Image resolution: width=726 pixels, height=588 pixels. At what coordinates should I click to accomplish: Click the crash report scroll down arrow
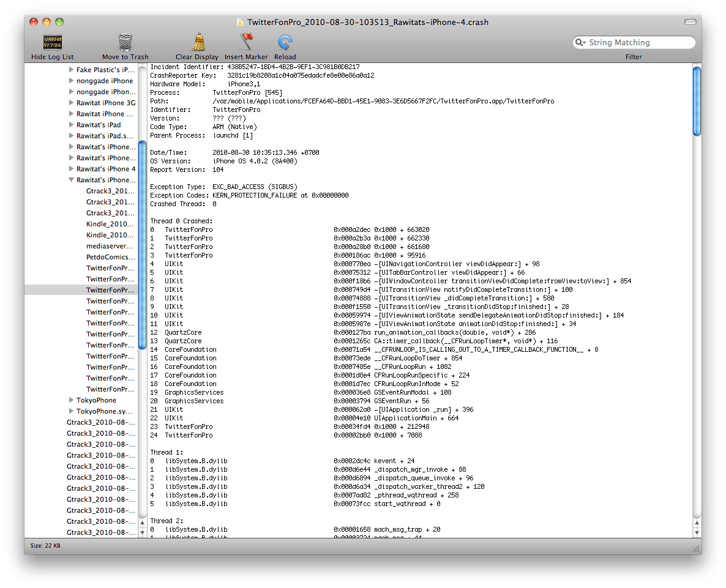click(x=697, y=532)
